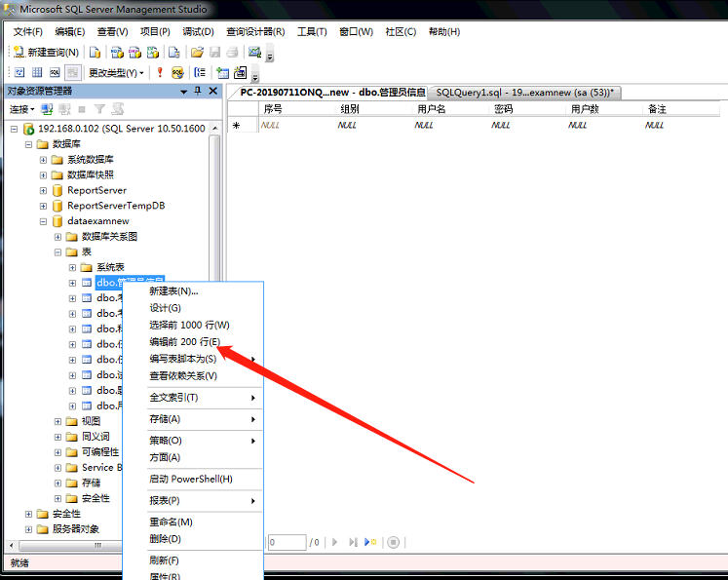
Task: Pin the Object Explorer panel with pushpin
Action: [198, 91]
